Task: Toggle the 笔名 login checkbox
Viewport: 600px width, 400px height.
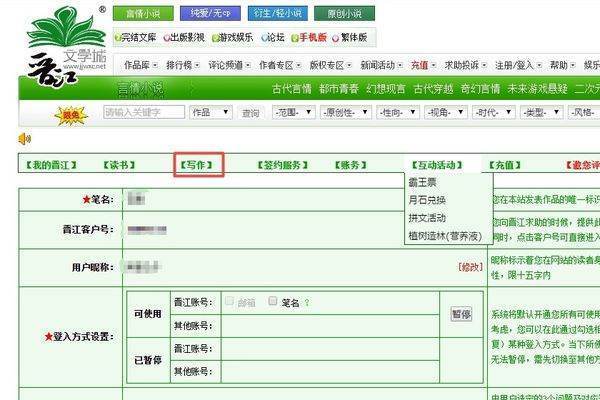Action: [273, 301]
